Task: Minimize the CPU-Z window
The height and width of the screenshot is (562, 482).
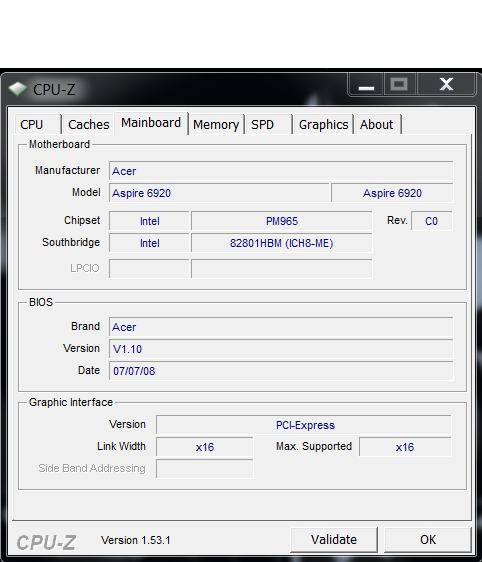Action: [x=366, y=85]
